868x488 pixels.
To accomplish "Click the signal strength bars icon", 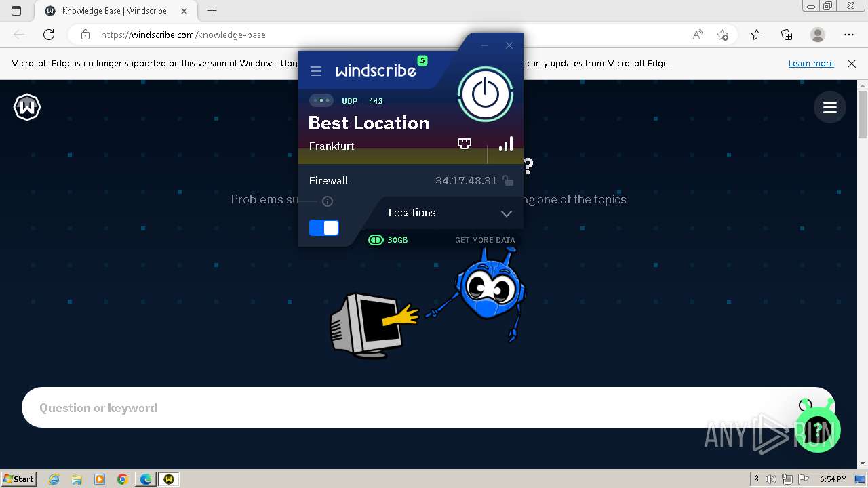I will click(506, 144).
